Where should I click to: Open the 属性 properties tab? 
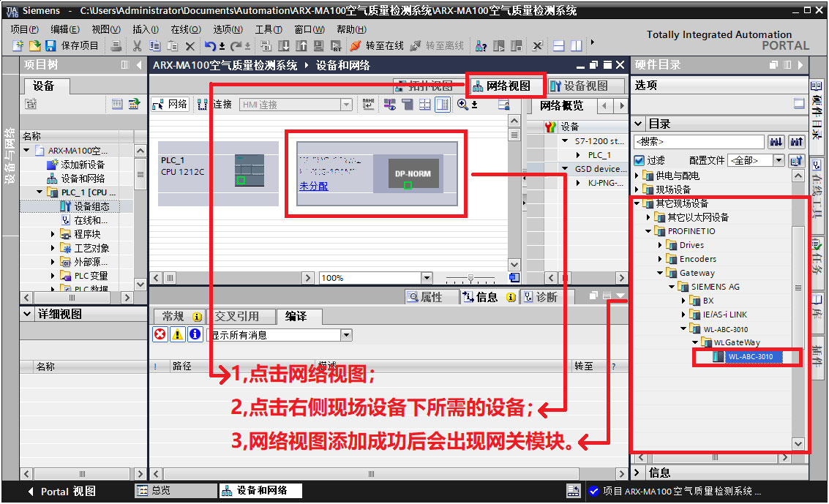[x=432, y=297]
